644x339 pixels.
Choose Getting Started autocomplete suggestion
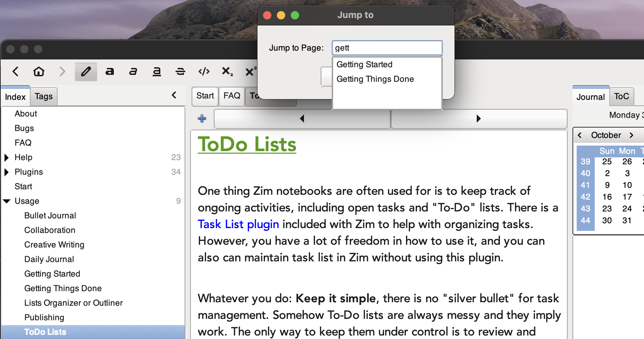pyautogui.click(x=387, y=64)
